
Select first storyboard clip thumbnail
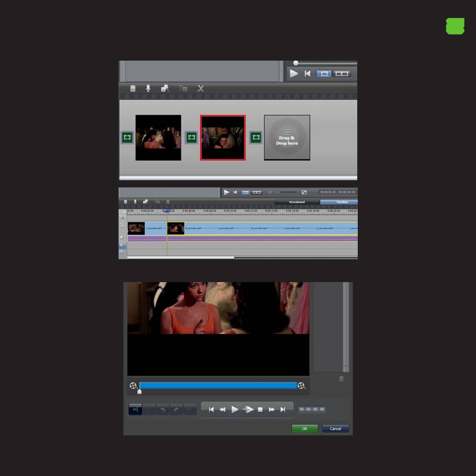(158, 137)
